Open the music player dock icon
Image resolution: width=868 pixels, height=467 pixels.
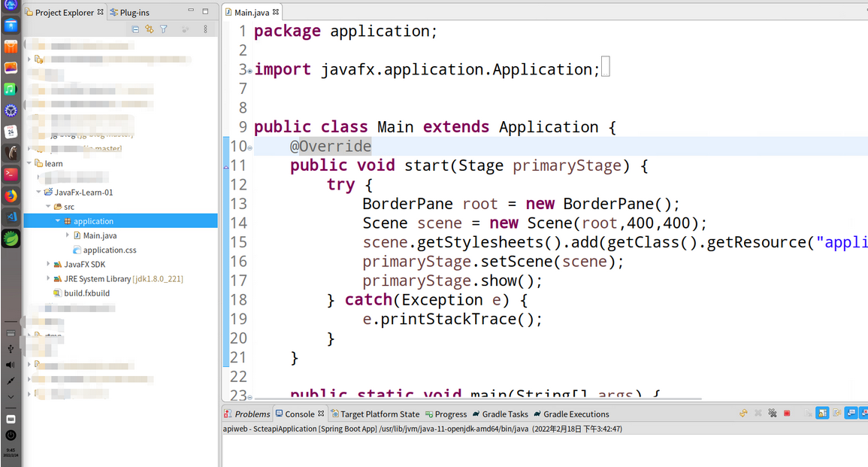(11, 89)
